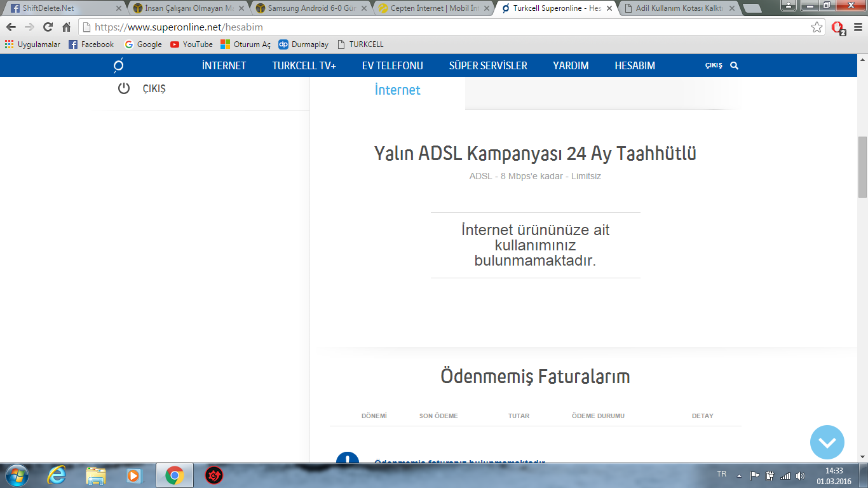Click the Ödenmemiş Faturalarım heading
The image size is (868, 488).
[x=535, y=376]
